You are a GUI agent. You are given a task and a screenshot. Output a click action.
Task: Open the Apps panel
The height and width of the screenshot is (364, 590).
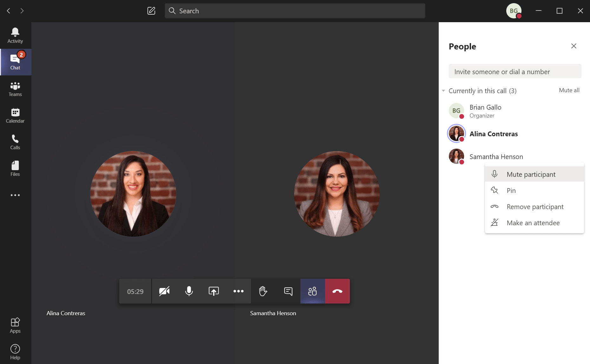click(x=15, y=325)
